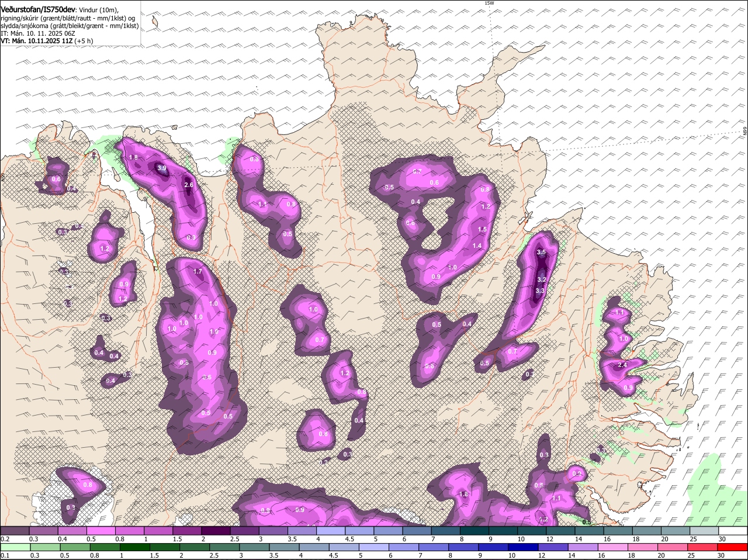Pick the deep blue 10 rain legend swatch
Image resolution: width=748 pixels, height=560 pixels.
tap(522, 547)
